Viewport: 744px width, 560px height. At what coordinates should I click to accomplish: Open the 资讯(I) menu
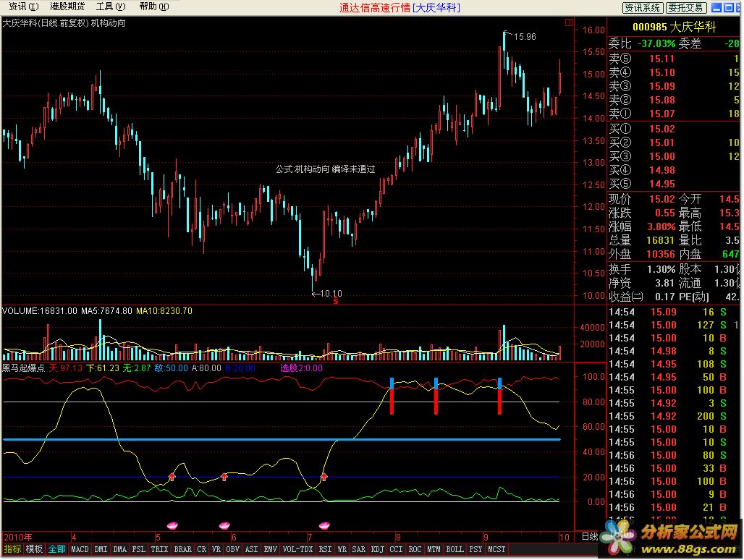[24, 7]
